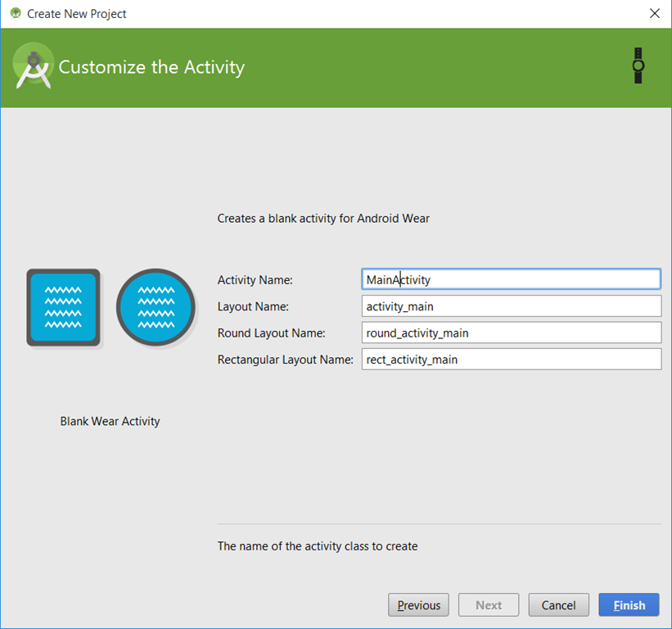Click the "Rectangular Layout Name:" label

[285, 360]
